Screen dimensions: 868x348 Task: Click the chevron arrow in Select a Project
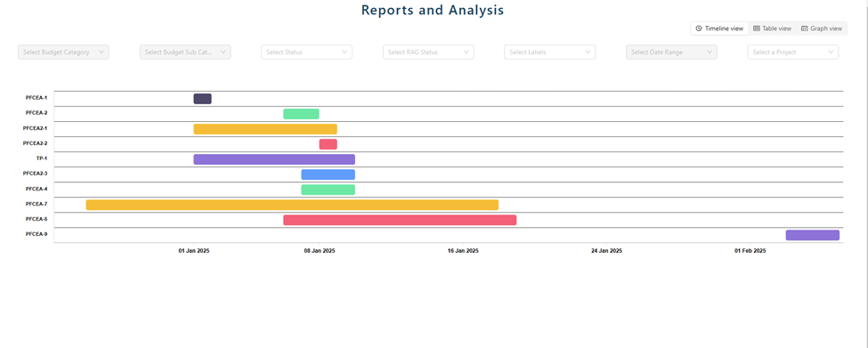click(x=831, y=52)
